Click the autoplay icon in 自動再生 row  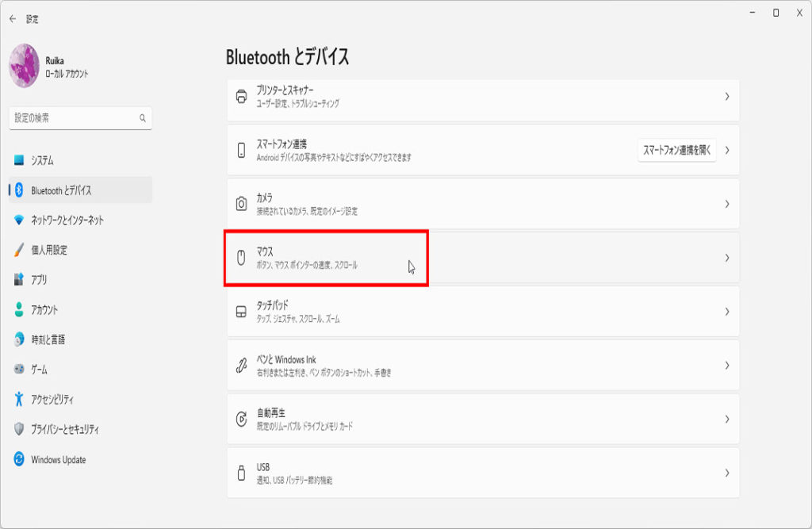click(x=242, y=419)
